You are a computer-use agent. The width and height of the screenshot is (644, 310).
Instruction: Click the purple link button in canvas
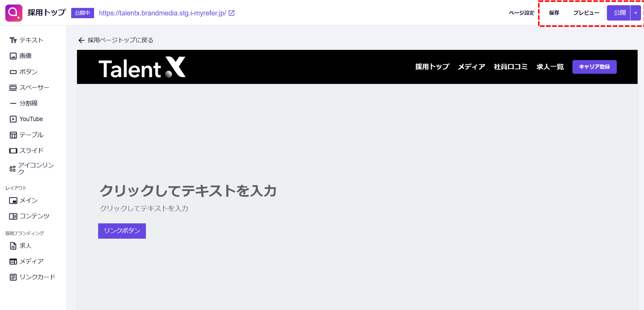point(122,231)
